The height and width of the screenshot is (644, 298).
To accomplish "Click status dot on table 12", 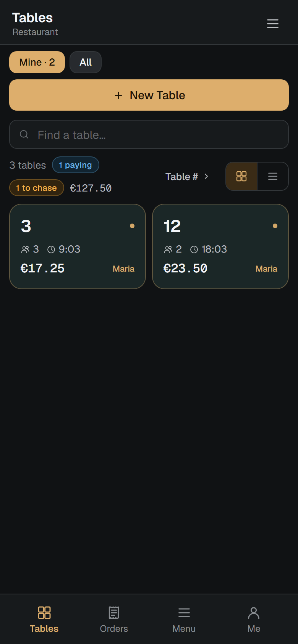I will (x=275, y=226).
